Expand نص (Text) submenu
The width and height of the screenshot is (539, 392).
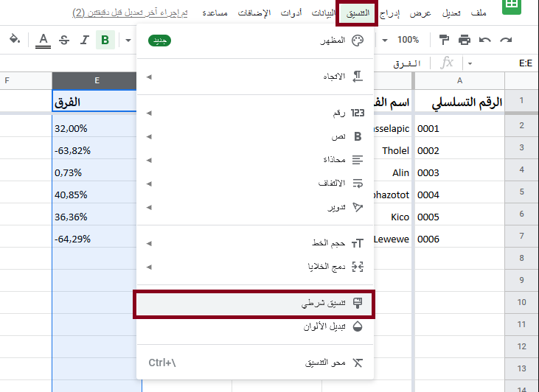pos(255,136)
